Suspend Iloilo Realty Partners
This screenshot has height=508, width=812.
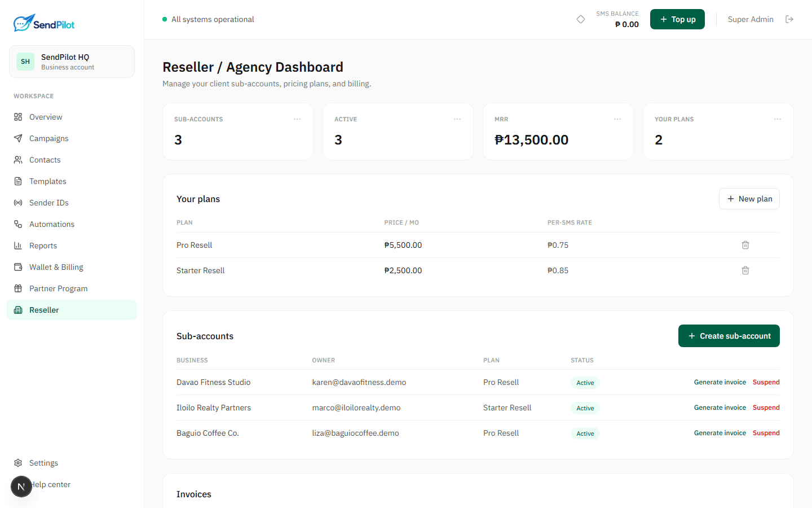click(x=766, y=408)
